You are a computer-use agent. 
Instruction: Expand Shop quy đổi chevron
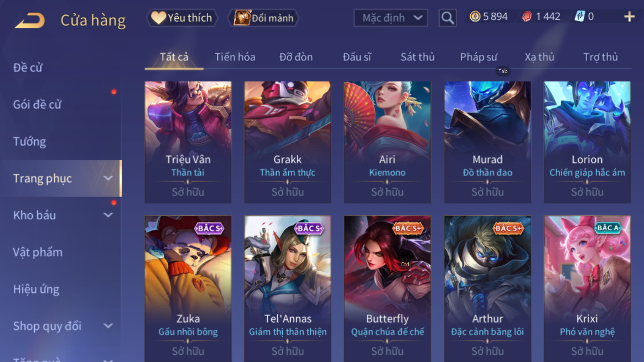pyautogui.click(x=108, y=326)
